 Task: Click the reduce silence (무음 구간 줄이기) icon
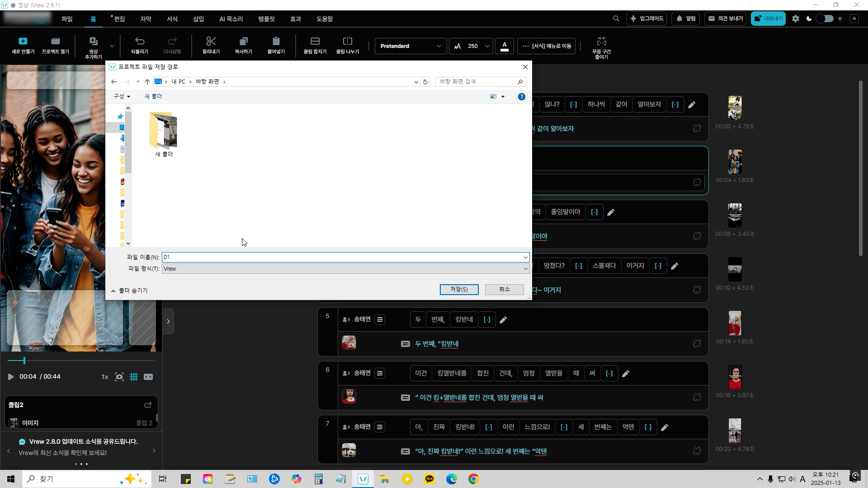coord(601,42)
